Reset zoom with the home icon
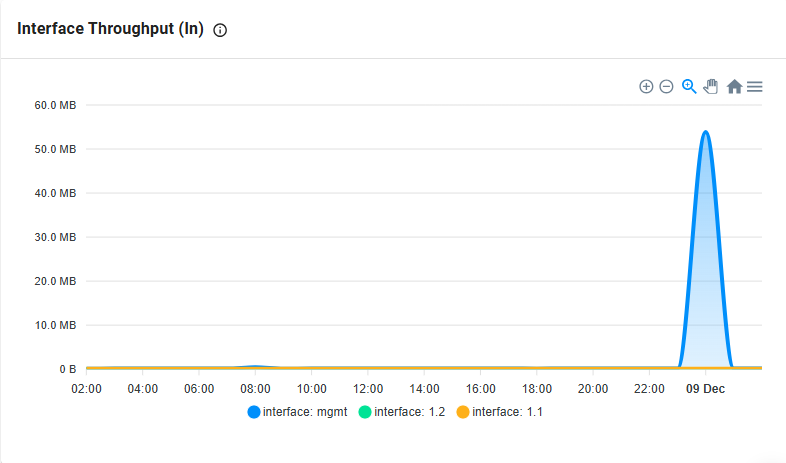This screenshot has height=463, width=786. point(734,87)
